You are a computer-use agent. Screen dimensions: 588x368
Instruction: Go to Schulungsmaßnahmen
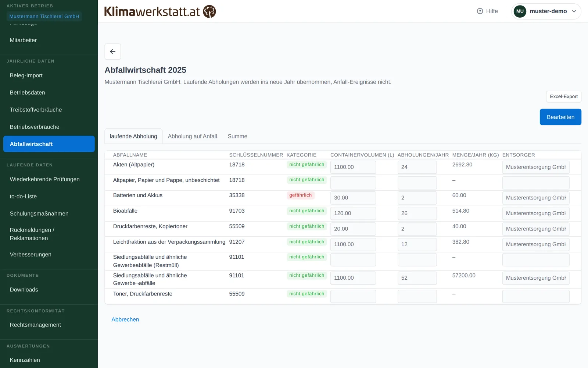coord(39,213)
